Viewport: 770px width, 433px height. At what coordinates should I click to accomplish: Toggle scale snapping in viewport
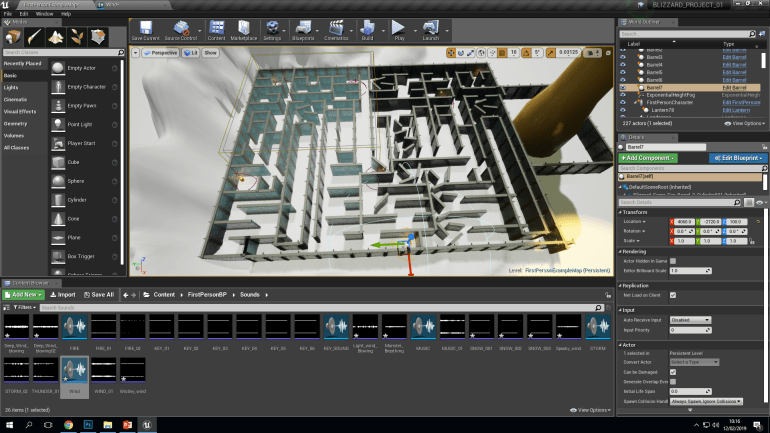click(x=550, y=53)
